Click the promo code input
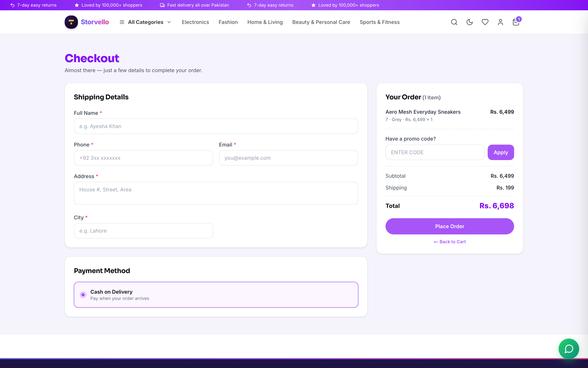588x368 pixels. point(435,152)
